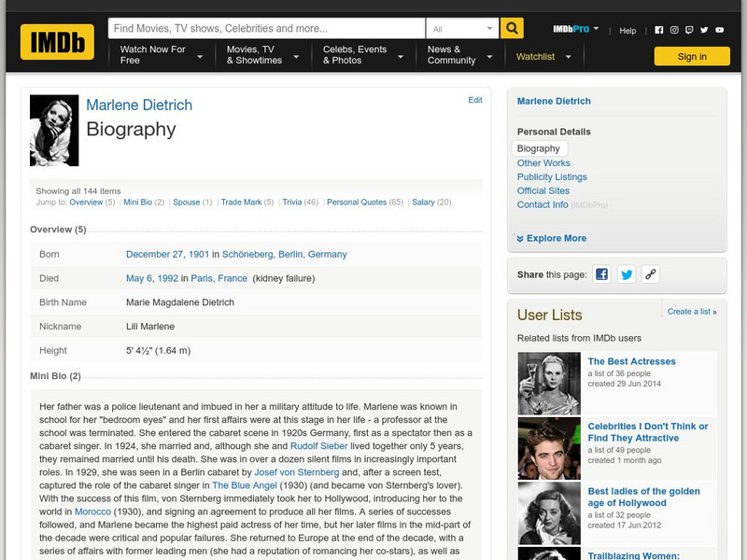Click the Twitter icon in the header
Viewport: 747px width, 560px height.
tap(704, 30)
